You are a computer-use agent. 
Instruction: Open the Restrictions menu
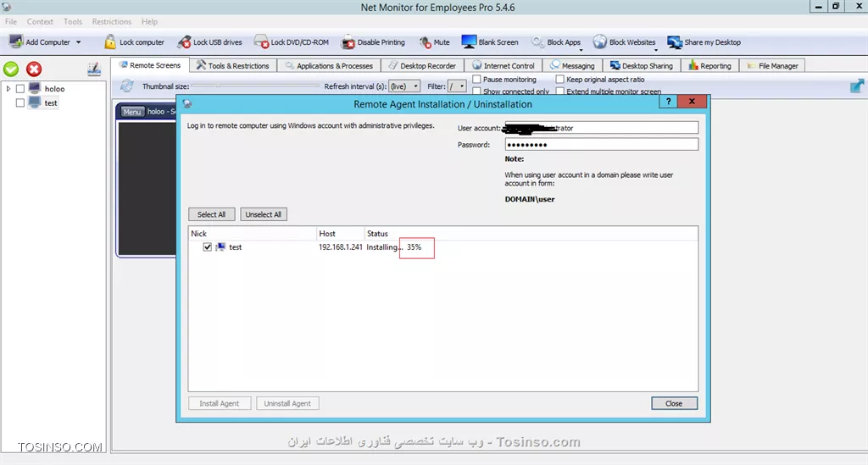pyautogui.click(x=112, y=21)
